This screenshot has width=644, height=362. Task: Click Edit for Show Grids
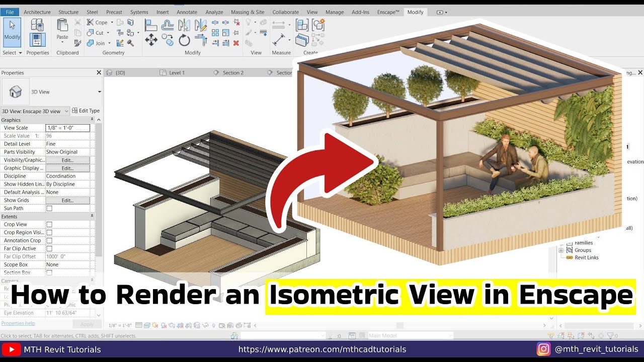[x=67, y=200]
